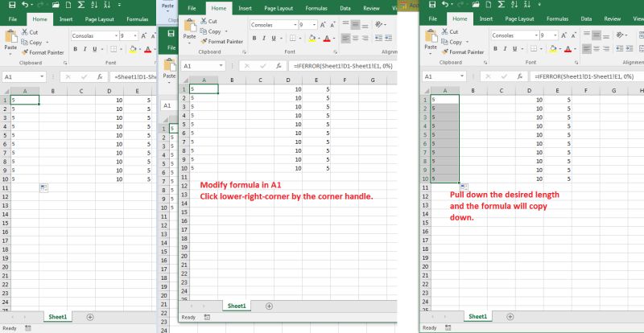
Task: Click macro record icon in left window status bar
Action: coord(27,328)
